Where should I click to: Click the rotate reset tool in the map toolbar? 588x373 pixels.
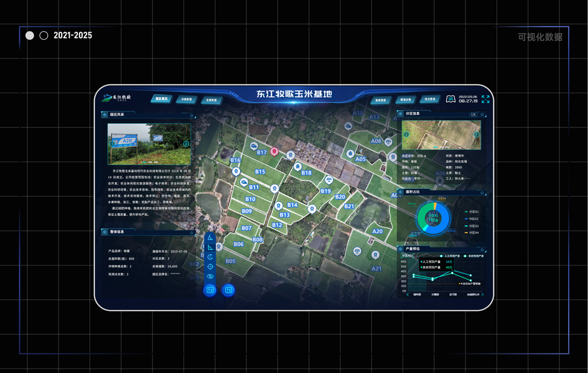210,257
